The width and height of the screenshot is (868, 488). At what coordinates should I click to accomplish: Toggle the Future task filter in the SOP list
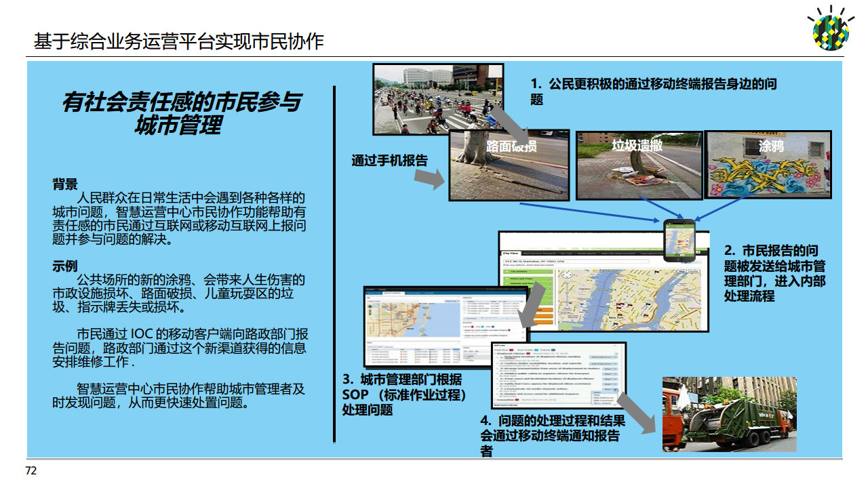coord(553,350)
